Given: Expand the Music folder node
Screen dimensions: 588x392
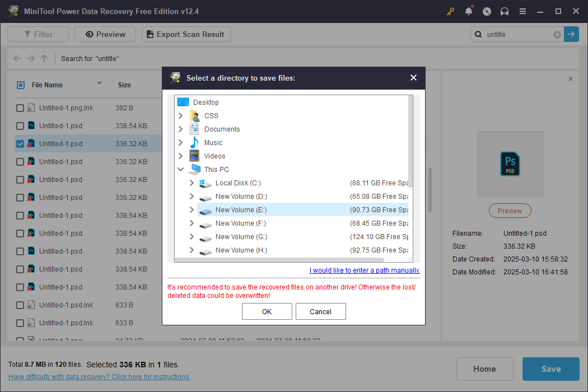Looking at the screenshot, I should pos(181,143).
